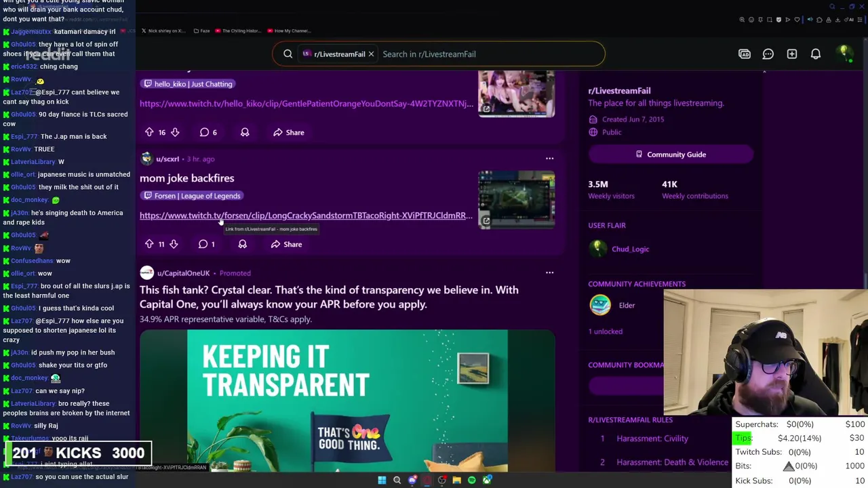Click the 3.5M Weekly visitors stat

[611, 189]
